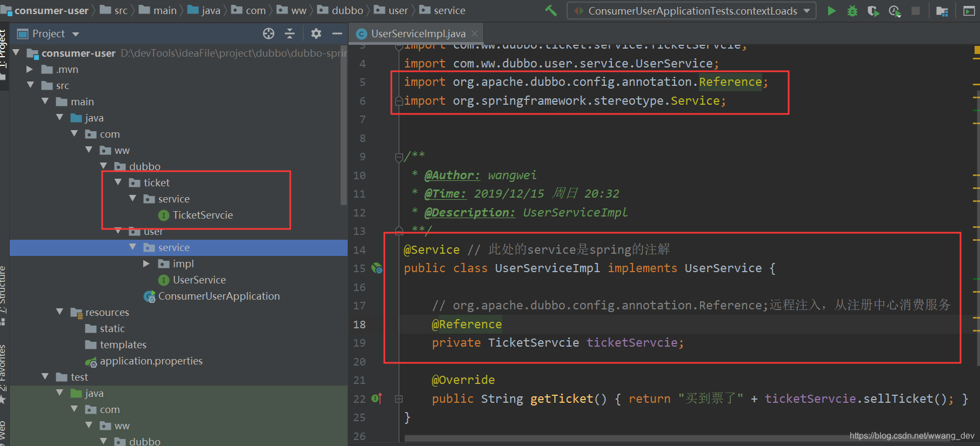Hide the Project panel with the minus icon
Viewport: 980px width, 446px height.
pyautogui.click(x=337, y=33)
